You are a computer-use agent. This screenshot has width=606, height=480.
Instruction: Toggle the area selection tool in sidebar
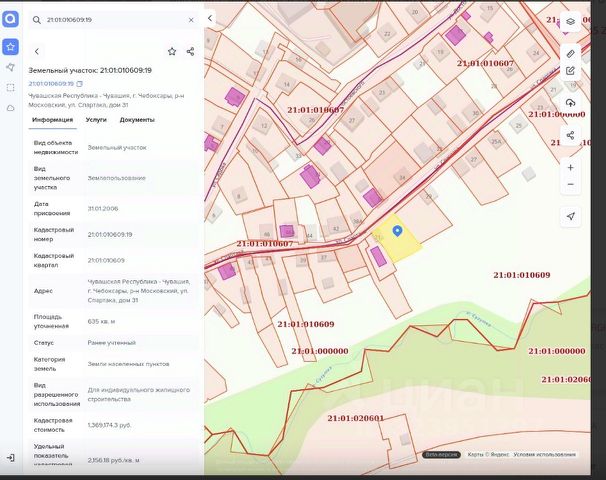pos(10,87)
